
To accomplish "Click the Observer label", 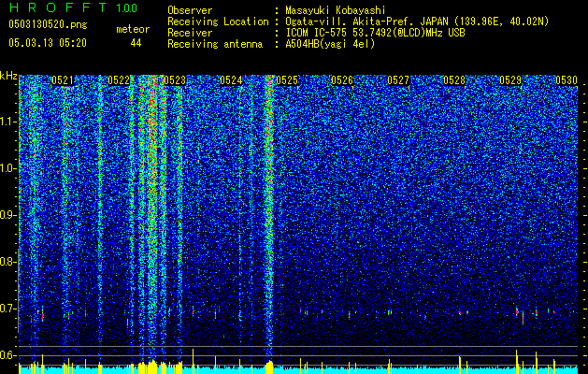I will 190,10.
